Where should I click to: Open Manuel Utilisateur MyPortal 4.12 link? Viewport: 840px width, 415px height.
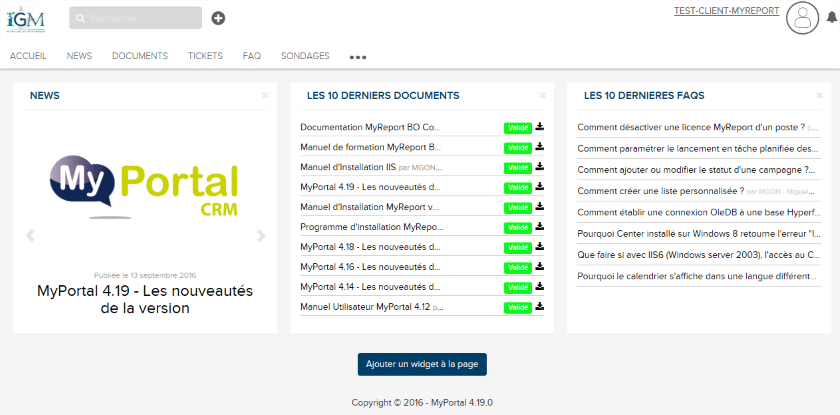(365, 307)
